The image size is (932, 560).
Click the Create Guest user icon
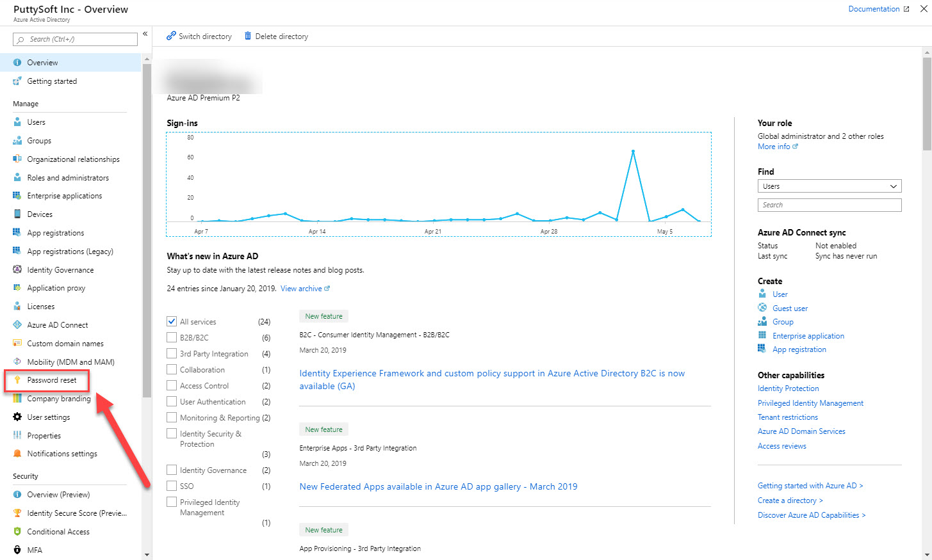pyautogui.click(x=762, y=308)
